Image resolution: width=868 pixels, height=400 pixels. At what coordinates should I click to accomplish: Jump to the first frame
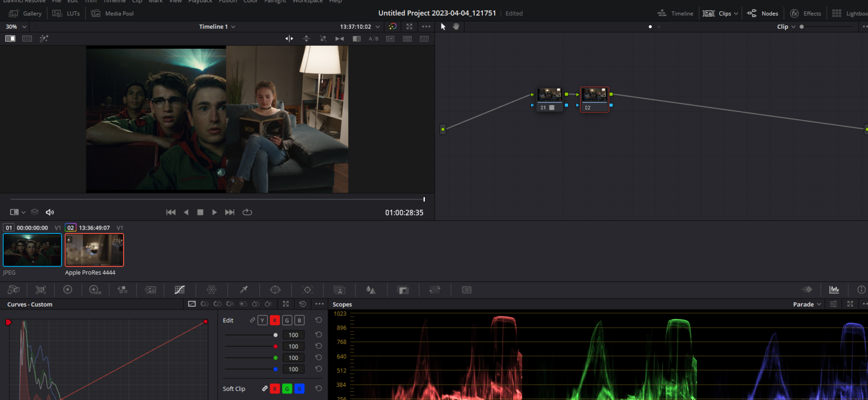[x=171, y=212]
